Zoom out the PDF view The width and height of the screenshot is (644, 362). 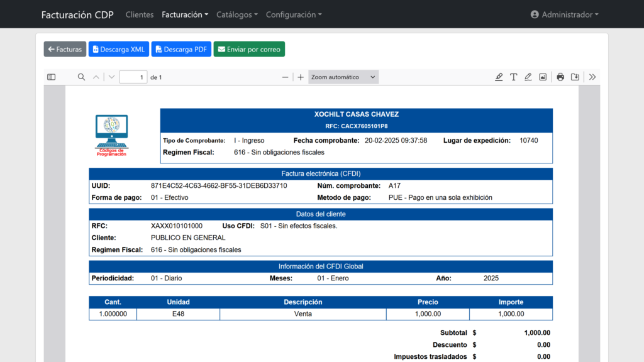(286, 77)
